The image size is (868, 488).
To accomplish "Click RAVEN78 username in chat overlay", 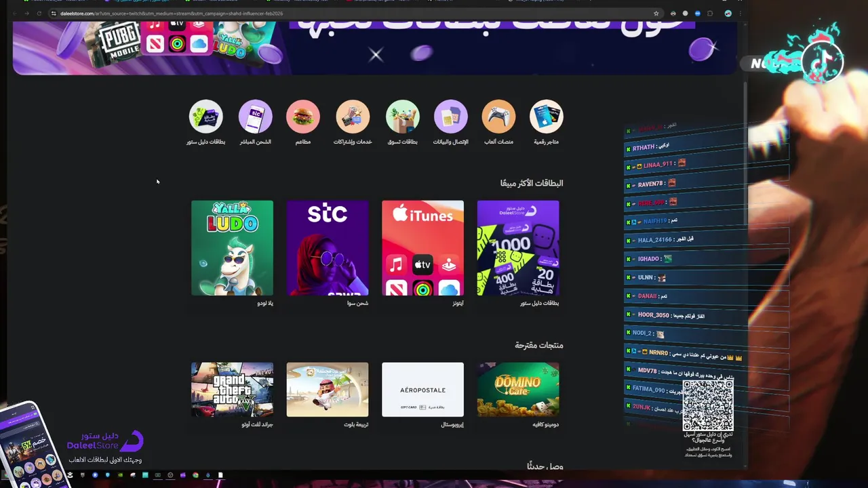I will 650,184.
